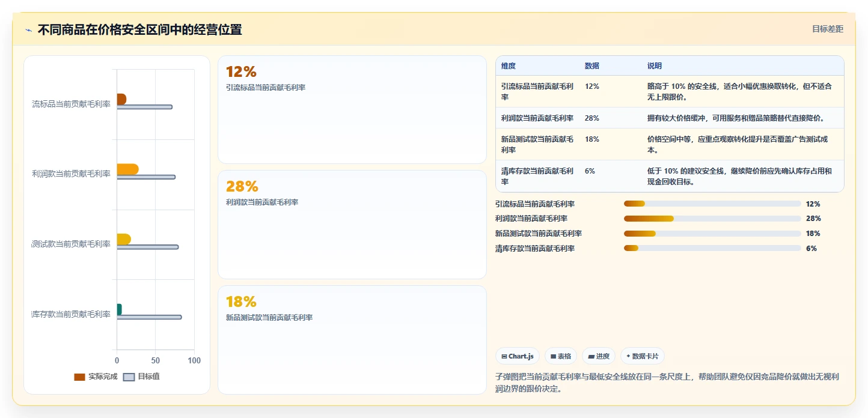Click the 6% label beside progress bar

pos(811,249)
